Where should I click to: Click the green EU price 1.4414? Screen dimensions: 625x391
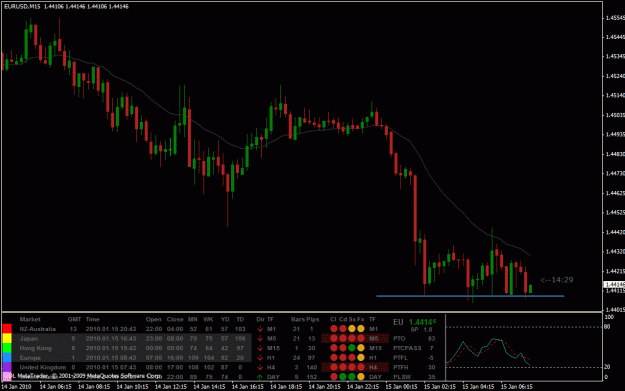[422, 322]
